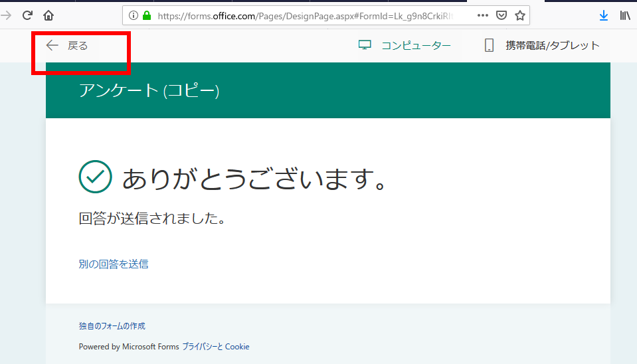Open the library books icon

625,15
